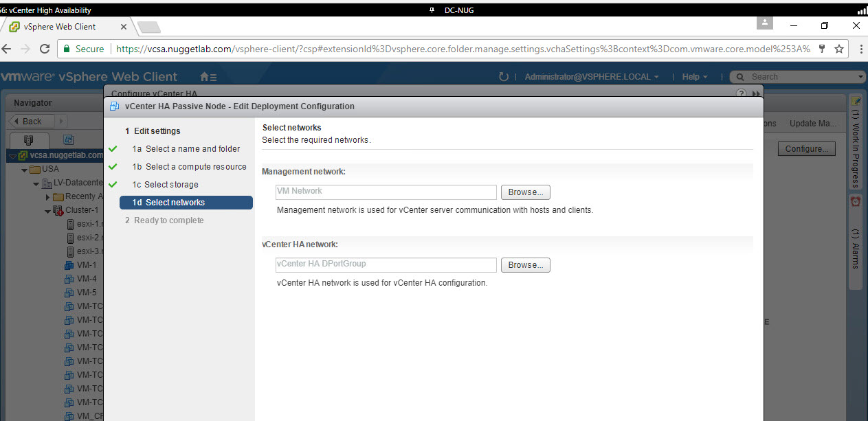Expand the Recently folder in navigator

click(x=47, y=197)
